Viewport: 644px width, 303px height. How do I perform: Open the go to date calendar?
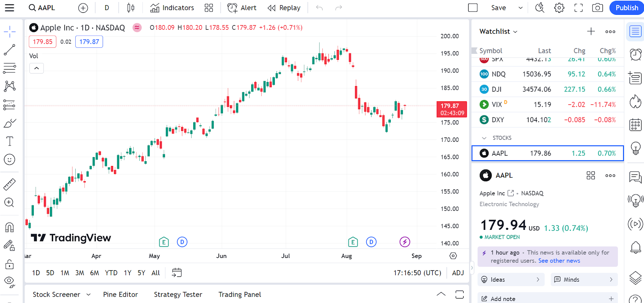[x=177, y=273]
